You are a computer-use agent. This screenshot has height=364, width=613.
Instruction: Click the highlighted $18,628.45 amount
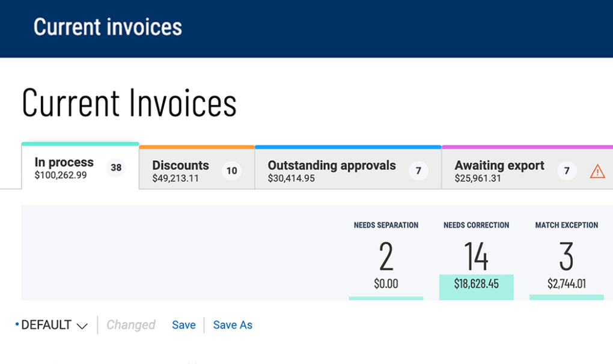tap(476, 284)
